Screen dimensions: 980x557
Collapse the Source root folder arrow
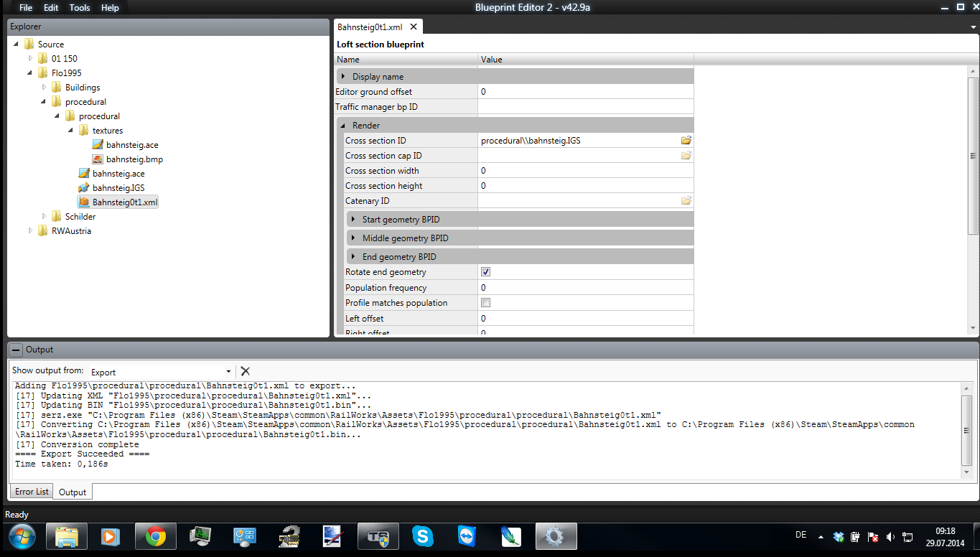pos(17,44)
